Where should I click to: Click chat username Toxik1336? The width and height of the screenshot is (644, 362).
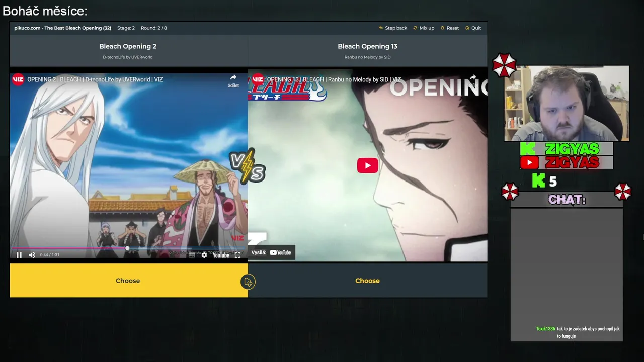(x=545, y=329)
